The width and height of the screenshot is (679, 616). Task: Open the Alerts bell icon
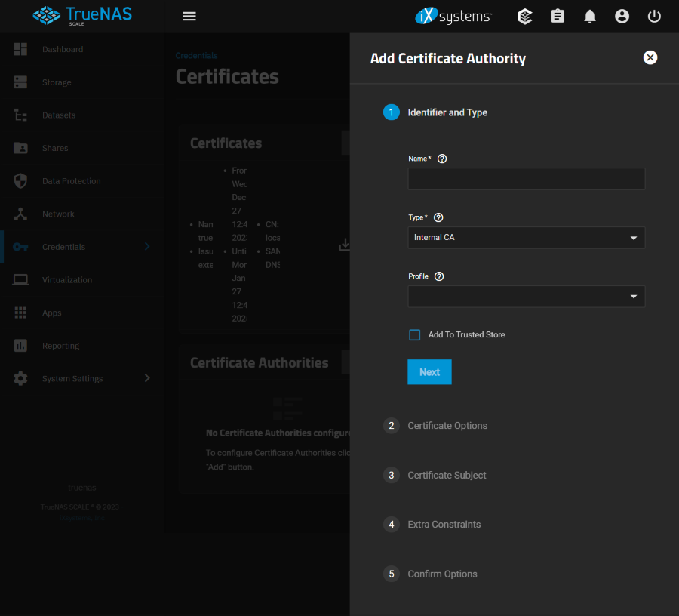click(590, 16)
